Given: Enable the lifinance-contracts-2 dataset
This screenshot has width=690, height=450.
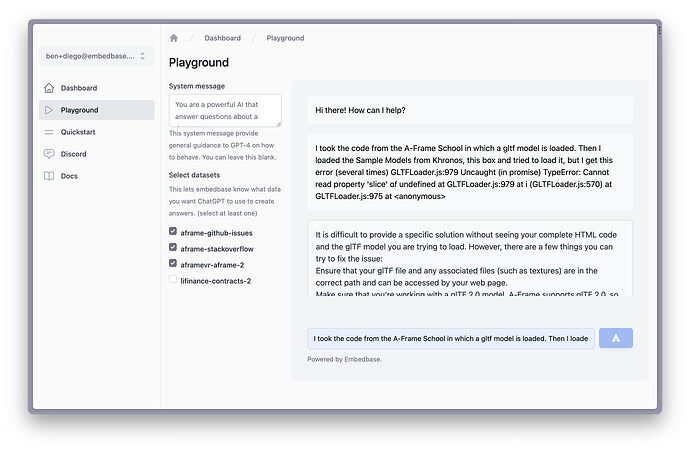Looking at the screenshot, I should (x=173, y=280).
